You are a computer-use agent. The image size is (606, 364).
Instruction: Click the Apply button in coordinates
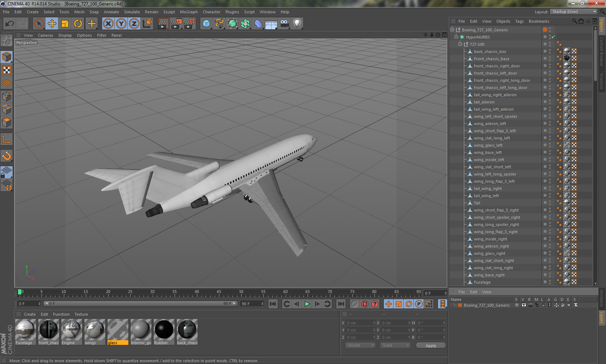(431, 345)
